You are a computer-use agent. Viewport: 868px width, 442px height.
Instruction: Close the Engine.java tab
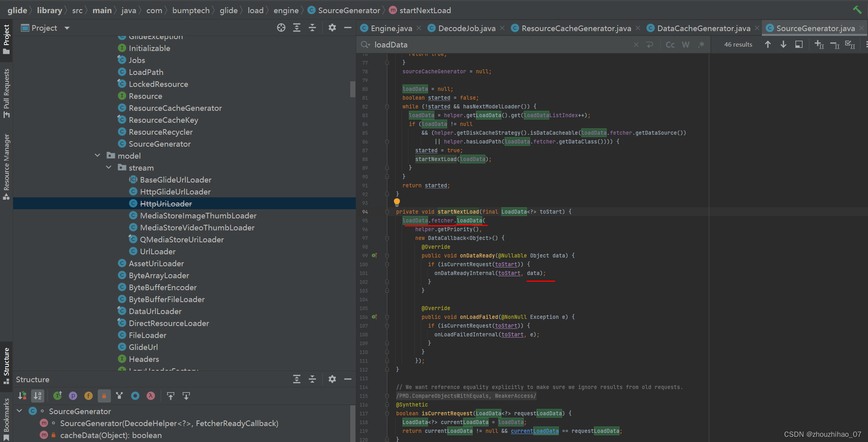tap(419, 28)
